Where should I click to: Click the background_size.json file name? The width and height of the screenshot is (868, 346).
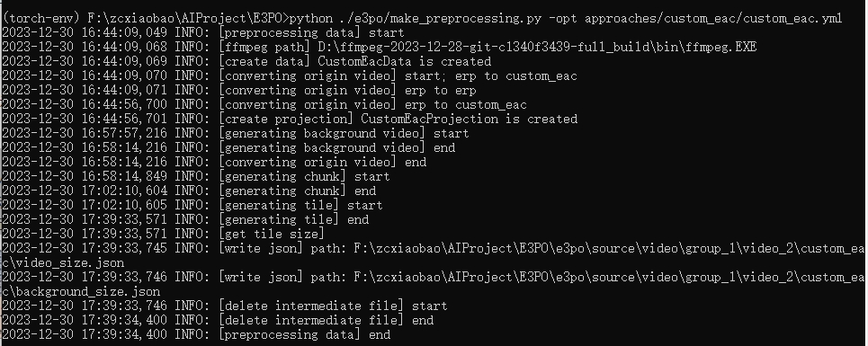tap(85, 291)
